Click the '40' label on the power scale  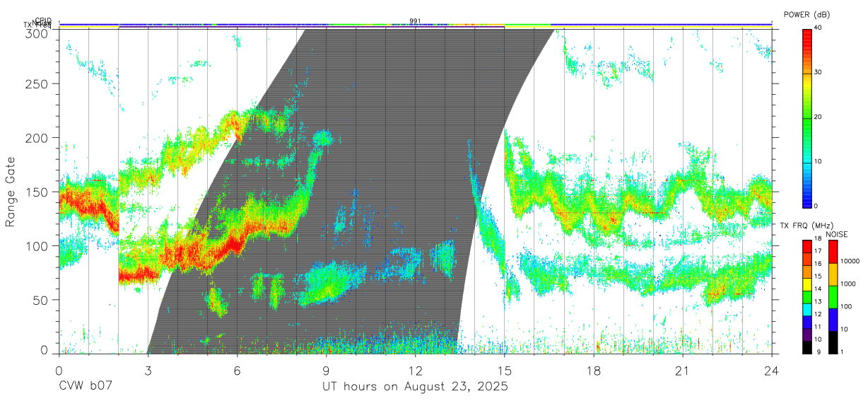(x=818, y=28)
